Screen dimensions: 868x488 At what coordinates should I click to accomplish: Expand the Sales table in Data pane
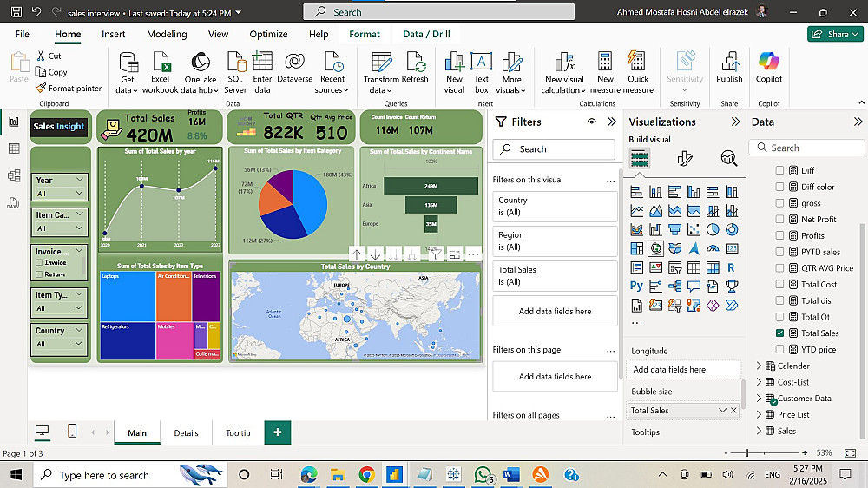click(759, 431)
